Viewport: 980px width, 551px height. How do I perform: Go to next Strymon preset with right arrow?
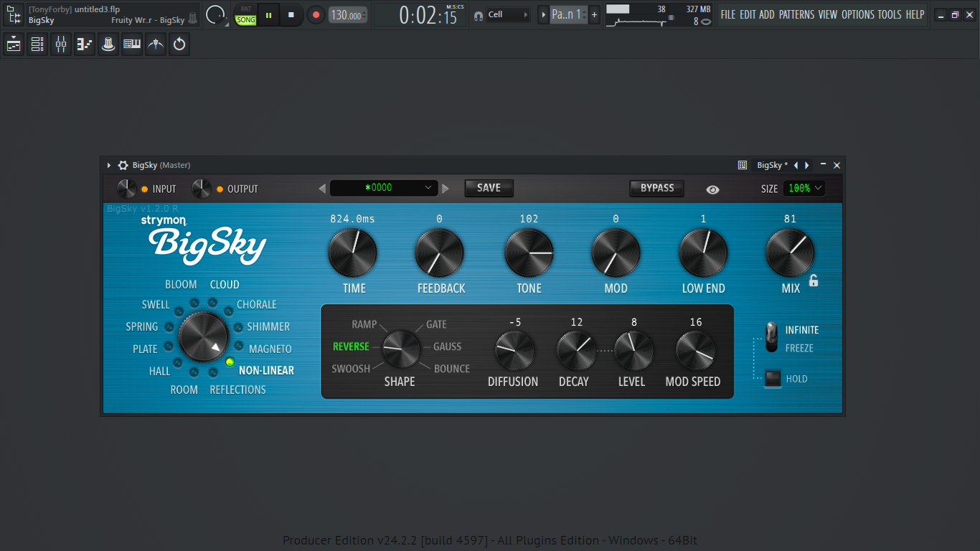tap(446, 189)
